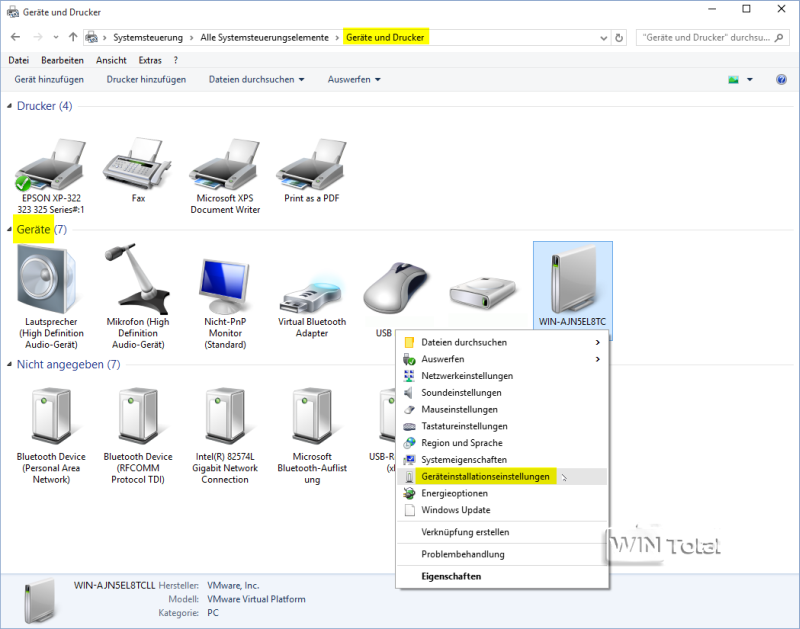Screen dimensions: 800x629
Task: Select the EPSON XP-322 printer icon
Action: 51,164
